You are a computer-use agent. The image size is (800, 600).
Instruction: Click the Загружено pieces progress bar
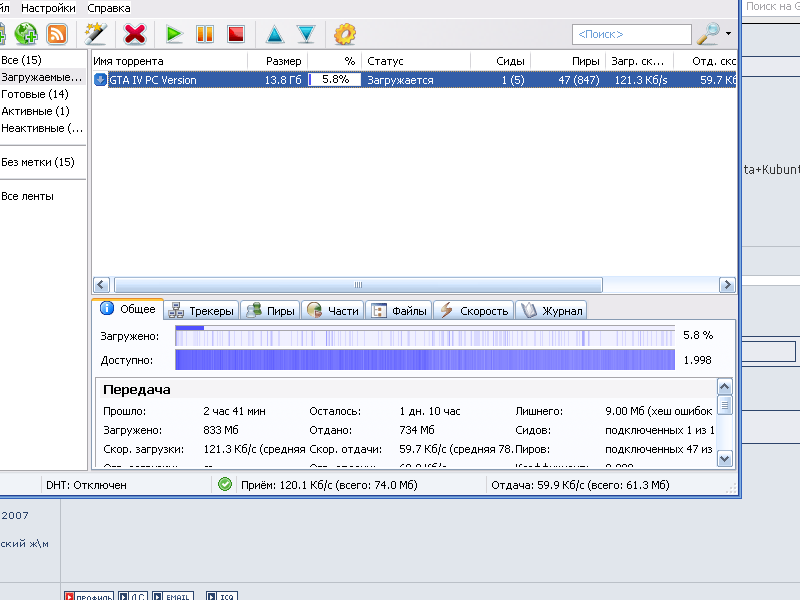click(x=425, y=336)
